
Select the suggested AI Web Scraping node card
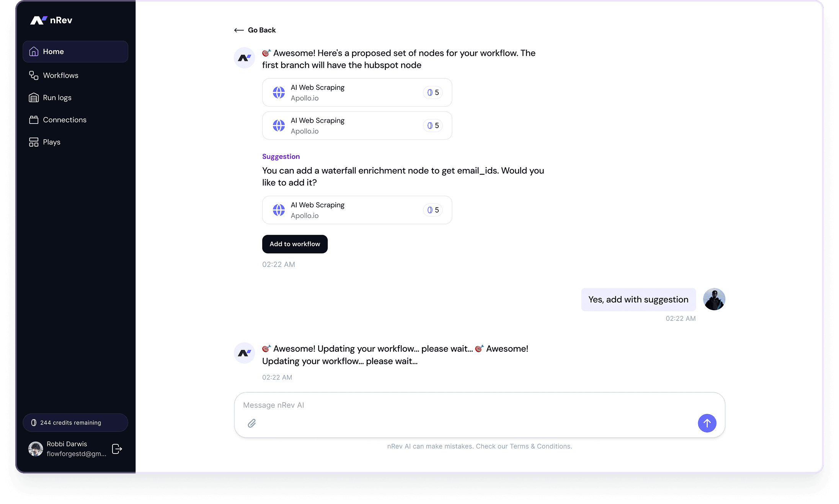pyautogui.click(x=357, y=210)
